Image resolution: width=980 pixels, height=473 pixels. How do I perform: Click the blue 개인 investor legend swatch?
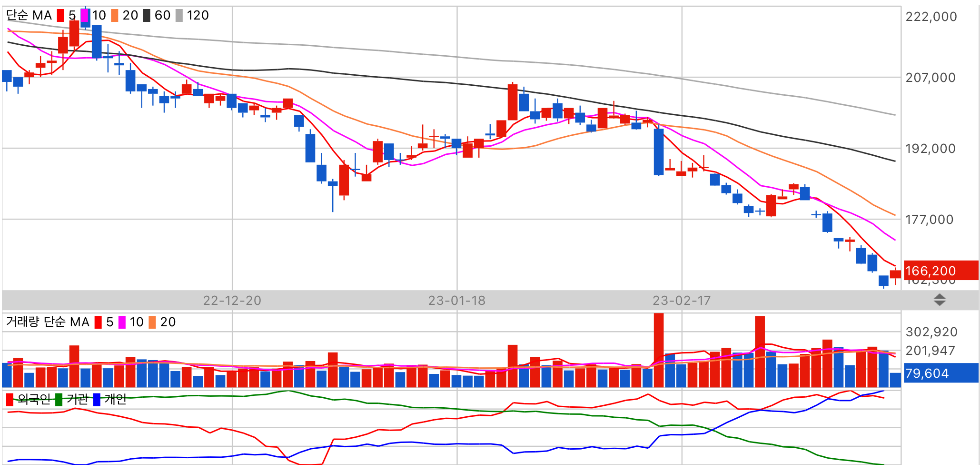point(97,399)
